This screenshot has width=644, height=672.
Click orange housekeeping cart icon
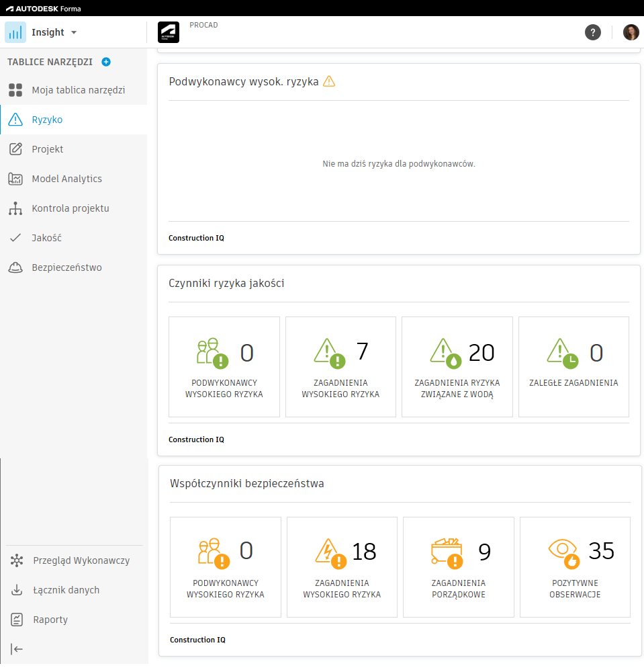click(x=447, y=553)
